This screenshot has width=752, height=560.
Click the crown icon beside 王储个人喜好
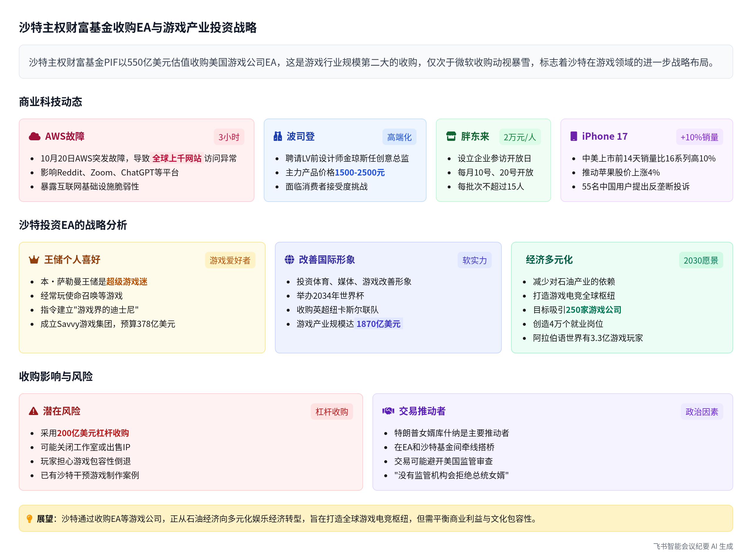coord(34,260)
